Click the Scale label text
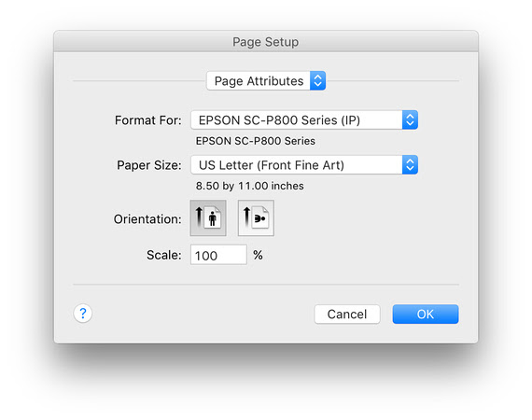 [x=164, y=255]
